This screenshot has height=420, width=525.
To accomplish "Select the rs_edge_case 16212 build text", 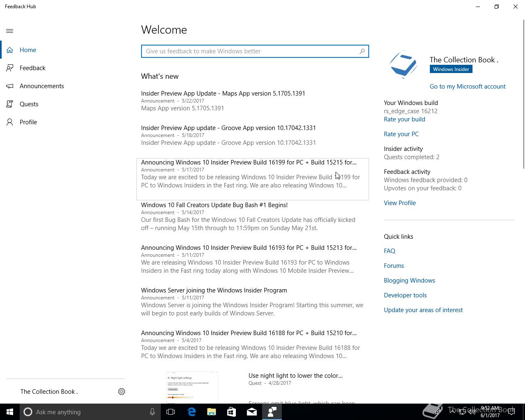I will [x=411, y=111].
